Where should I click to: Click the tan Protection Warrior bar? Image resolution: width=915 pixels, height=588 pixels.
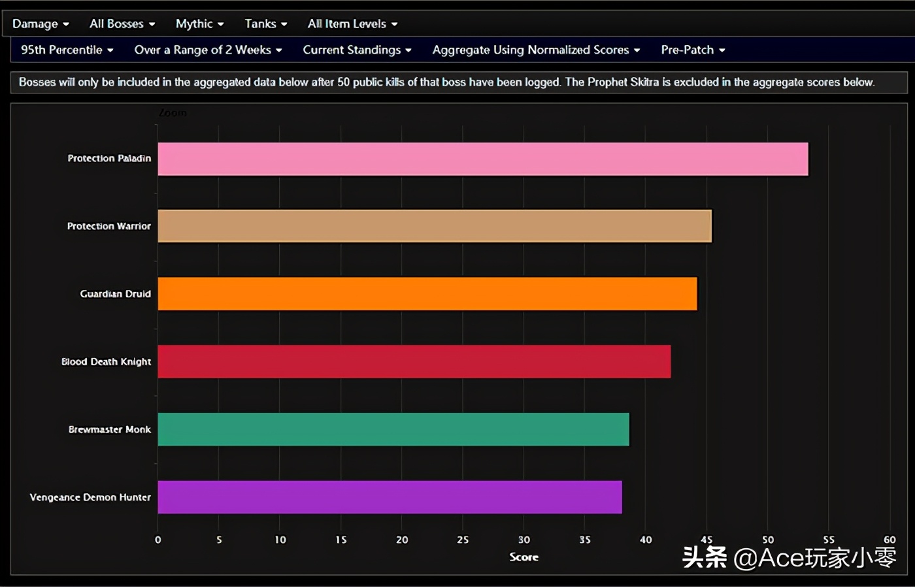point(435,226)
